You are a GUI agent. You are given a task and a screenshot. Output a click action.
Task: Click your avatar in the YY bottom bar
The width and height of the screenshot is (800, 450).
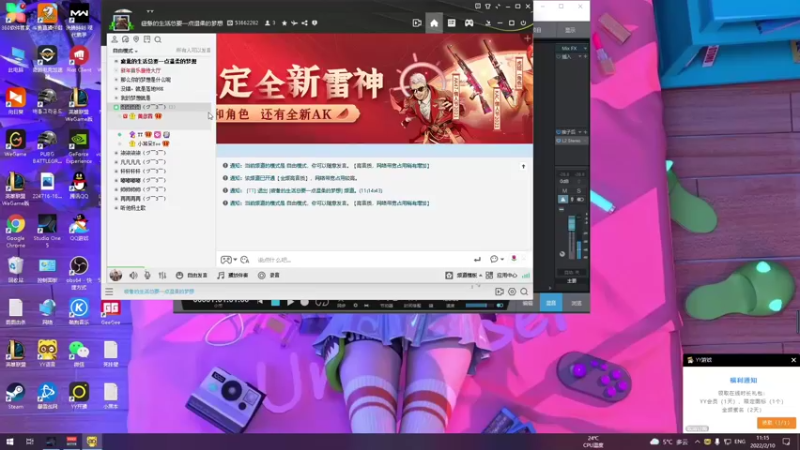(x=116, y=275)
